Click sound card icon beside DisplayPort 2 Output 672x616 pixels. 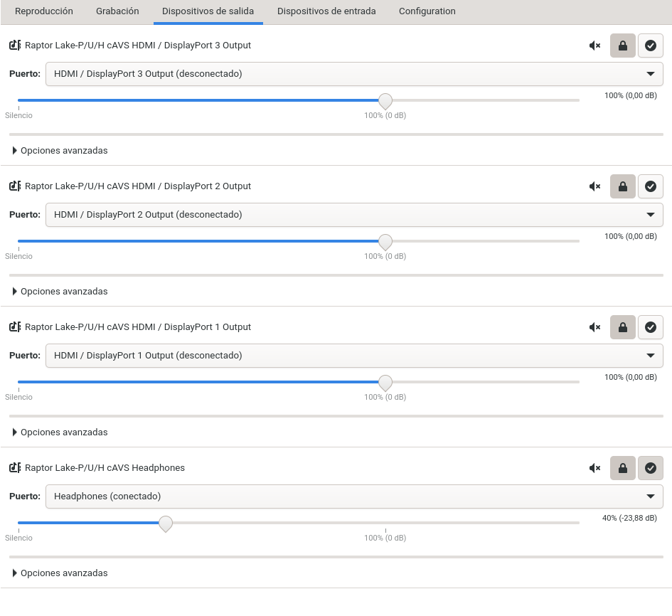coord(15,186)
